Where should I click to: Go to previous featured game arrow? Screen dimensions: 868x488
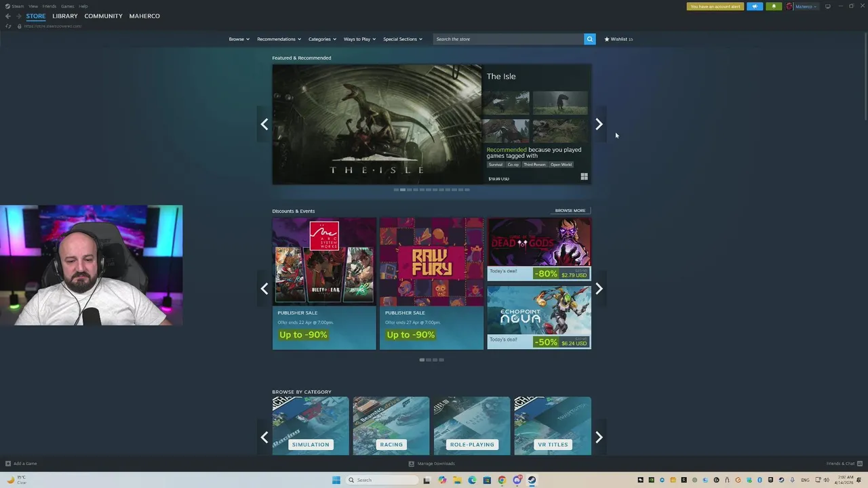coord(264,124)
